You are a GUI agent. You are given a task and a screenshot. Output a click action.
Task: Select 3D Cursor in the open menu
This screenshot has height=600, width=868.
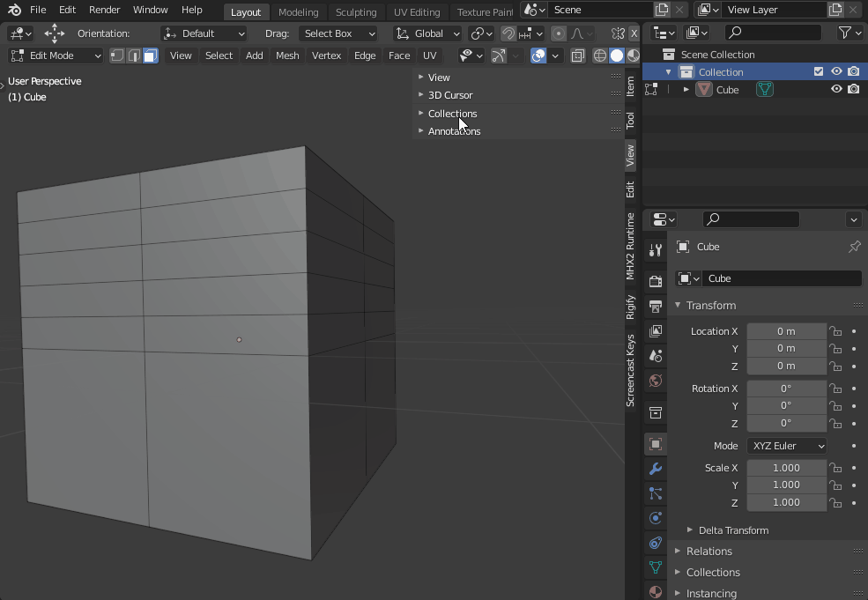[449, 95]
